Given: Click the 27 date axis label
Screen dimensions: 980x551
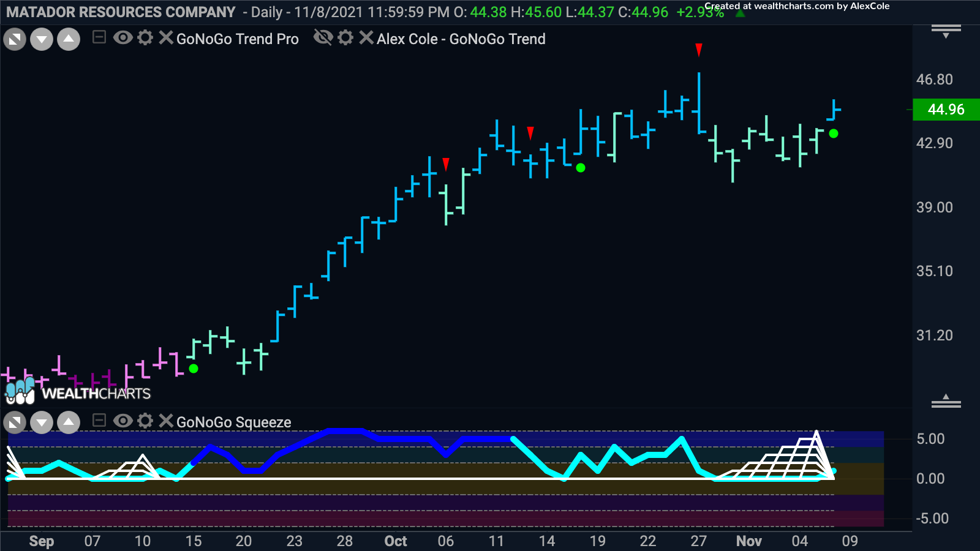Looking at the screenshot, I should pyautogui.click(x=699, y=541).
